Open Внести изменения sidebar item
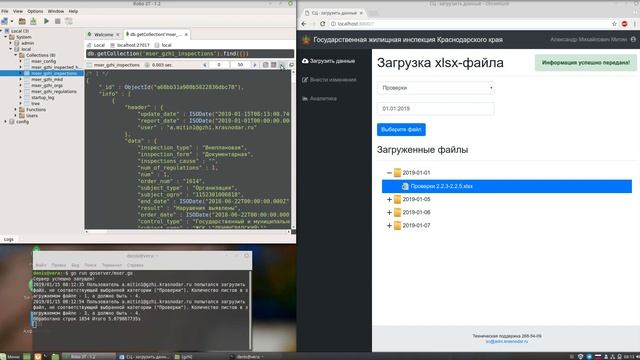The height and width of the screenshot is (360, 640). [329, 80]
